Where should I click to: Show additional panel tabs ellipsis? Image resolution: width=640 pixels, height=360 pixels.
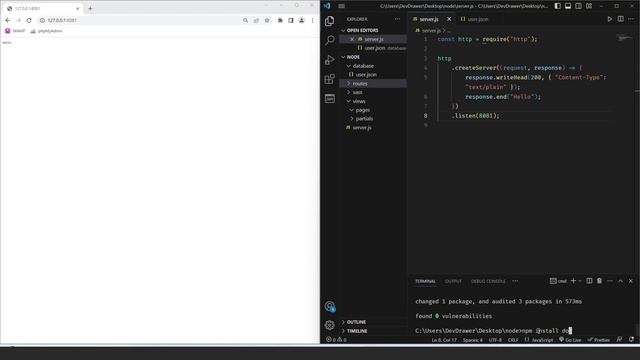pos(515,281)
